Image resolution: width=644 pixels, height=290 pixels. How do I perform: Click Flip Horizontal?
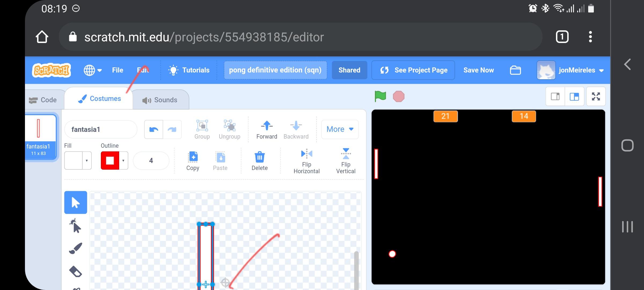(x=306, y=161)
